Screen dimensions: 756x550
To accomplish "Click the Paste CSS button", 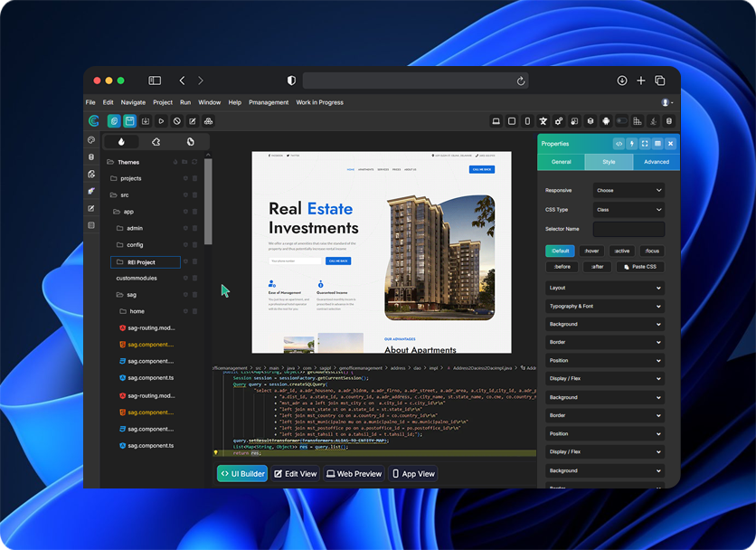I will 640,267.
